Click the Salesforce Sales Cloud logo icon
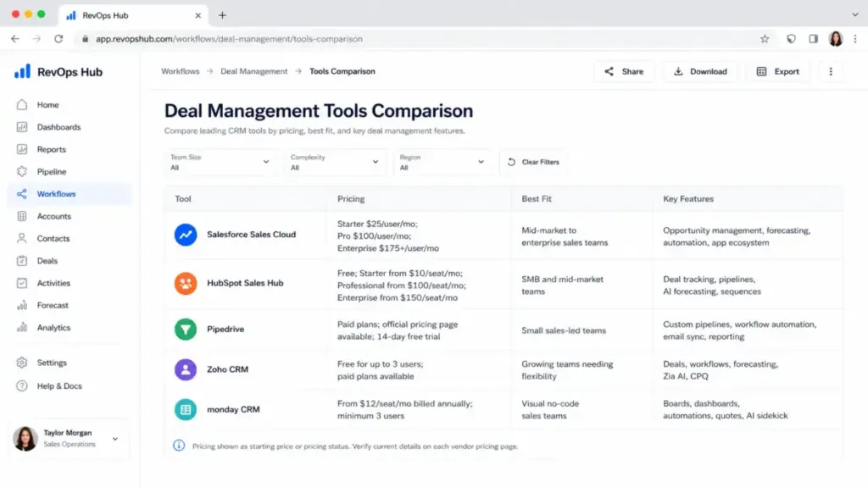This screenshot has height=488, width=868. point(186,235)
